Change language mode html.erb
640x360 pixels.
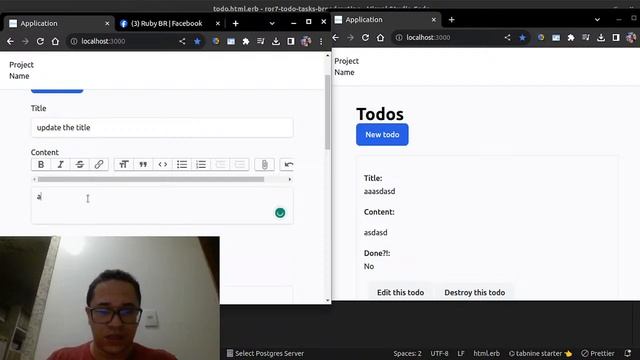click(x=487, y=353)
